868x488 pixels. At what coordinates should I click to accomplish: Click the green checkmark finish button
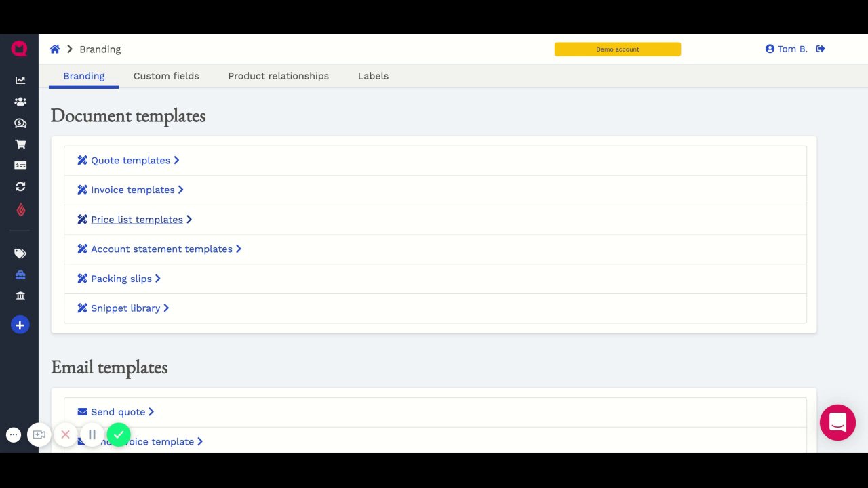click(x=119, y=434)
